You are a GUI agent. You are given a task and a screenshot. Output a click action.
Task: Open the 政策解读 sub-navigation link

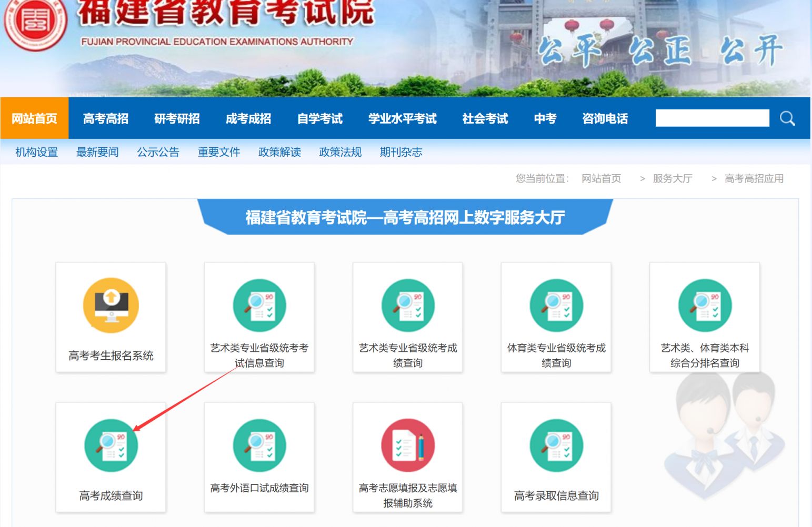click(x=279, y=152)
